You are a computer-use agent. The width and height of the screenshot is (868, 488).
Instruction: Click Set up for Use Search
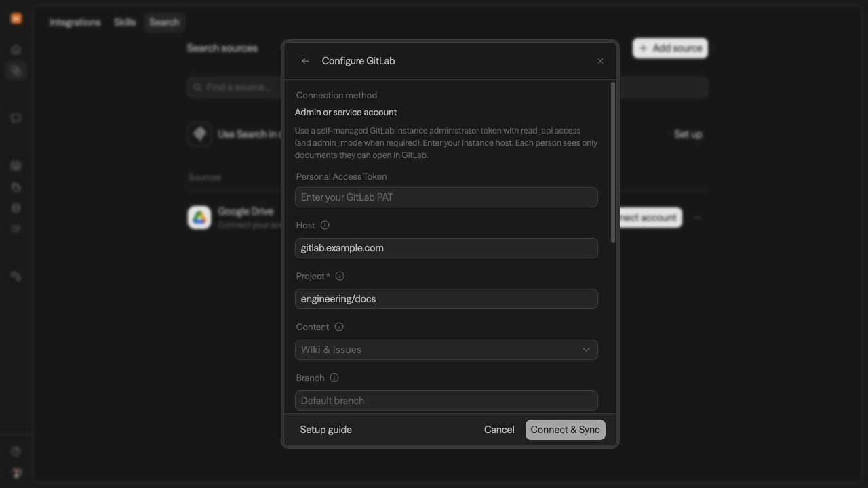point(688,134)
